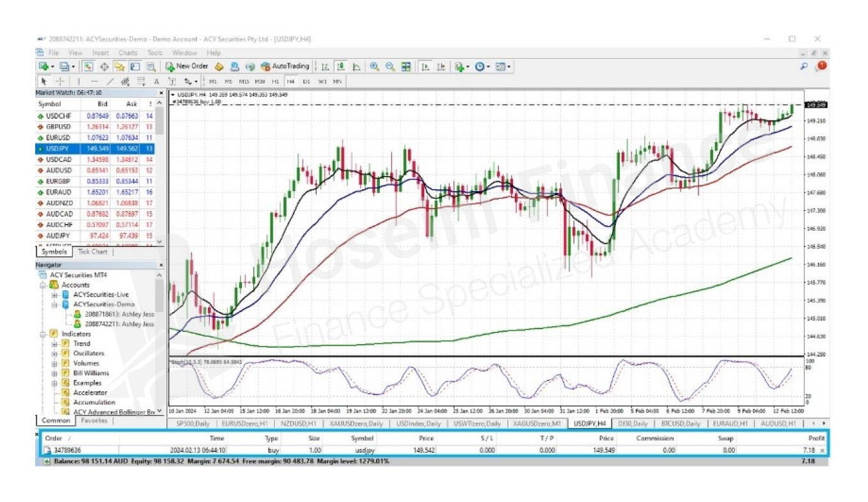Select the equidistant channel tool

(x=125, y=81)
